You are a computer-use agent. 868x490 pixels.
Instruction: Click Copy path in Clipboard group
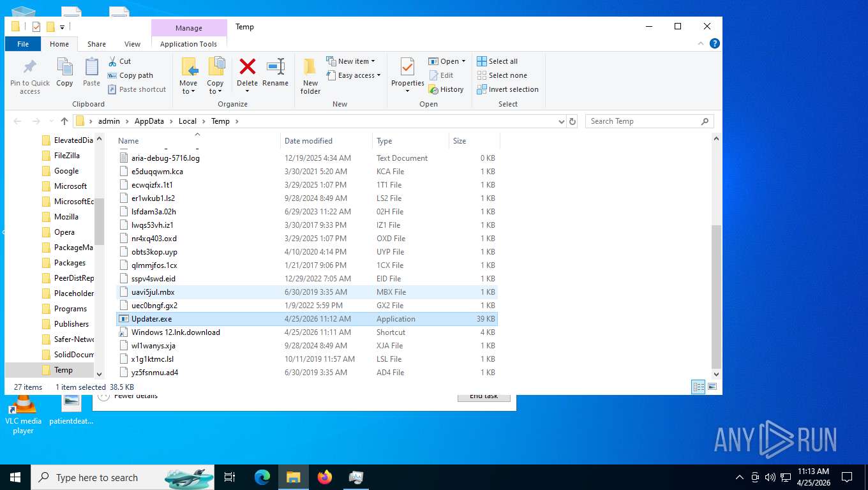pyautogui.click(x=131, y=75)
